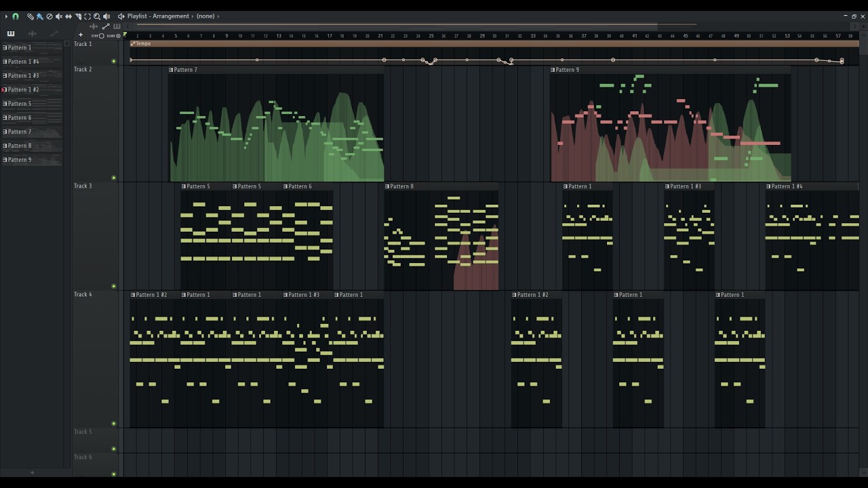Click the piano keys icon above SLIDE
Screen dimensions: 868x488
tap(117, 26)
